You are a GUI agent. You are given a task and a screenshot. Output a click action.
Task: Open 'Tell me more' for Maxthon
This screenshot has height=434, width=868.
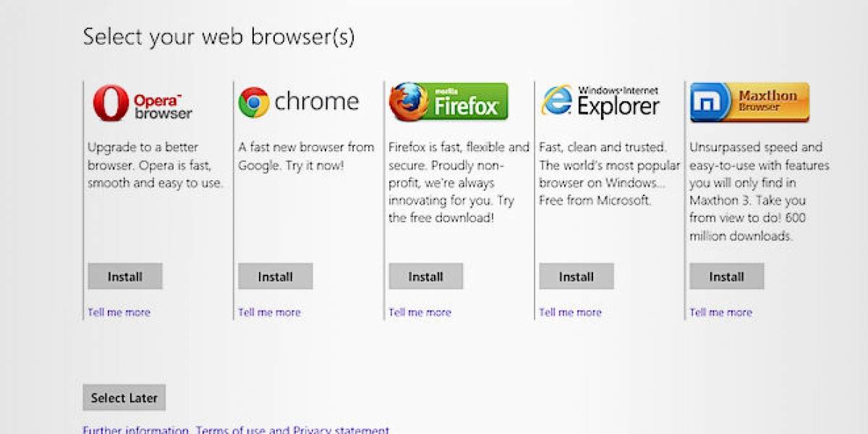[x=721, y=312]
